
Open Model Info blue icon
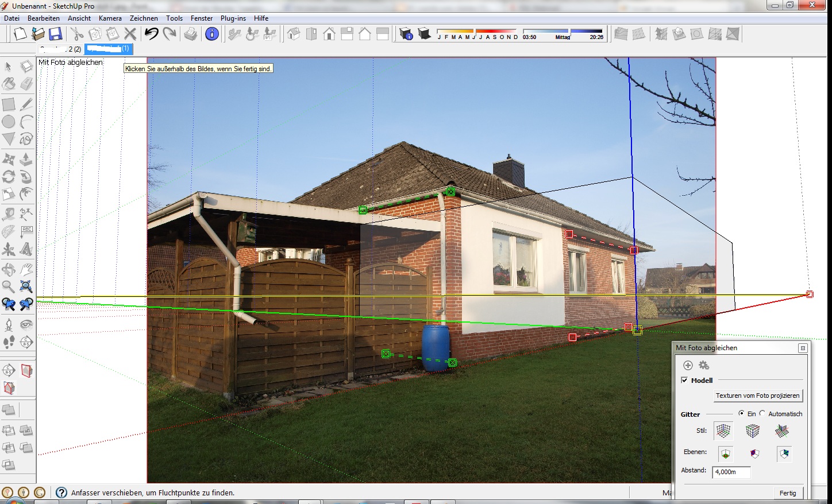pos(212,34)
